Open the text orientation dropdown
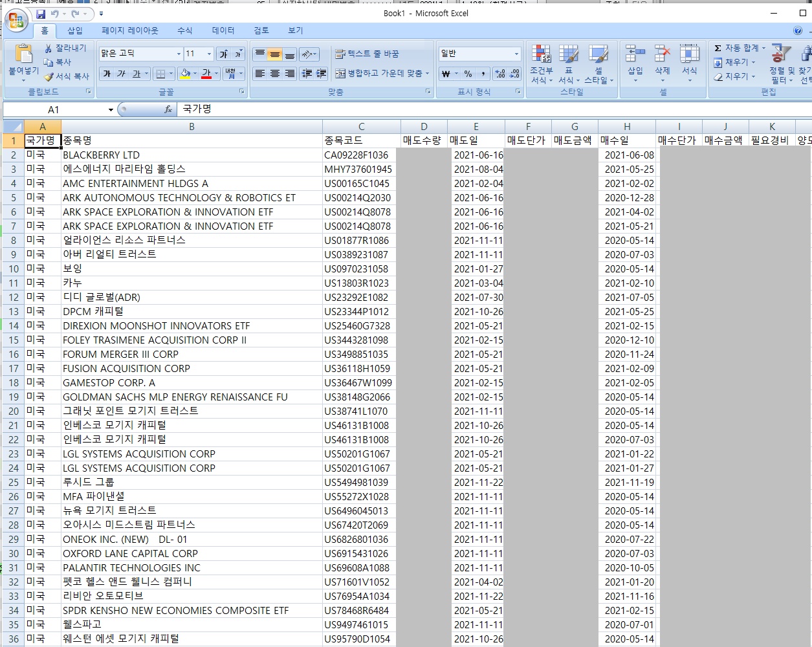The height and width of the screenshot is (647, 812). click(x=309, y=54)
